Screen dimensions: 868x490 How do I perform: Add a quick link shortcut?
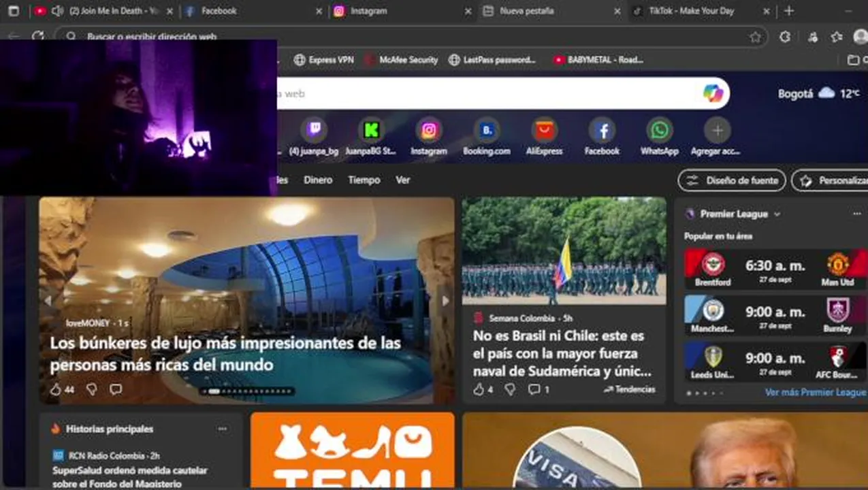click(x=716, y=137)
